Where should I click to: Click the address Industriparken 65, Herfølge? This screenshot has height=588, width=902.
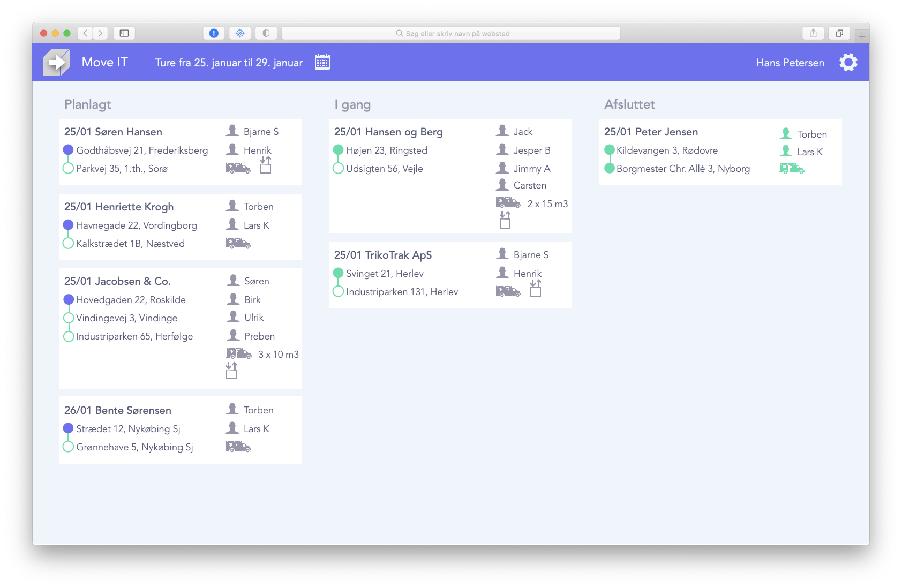click(x=134, y=336)
